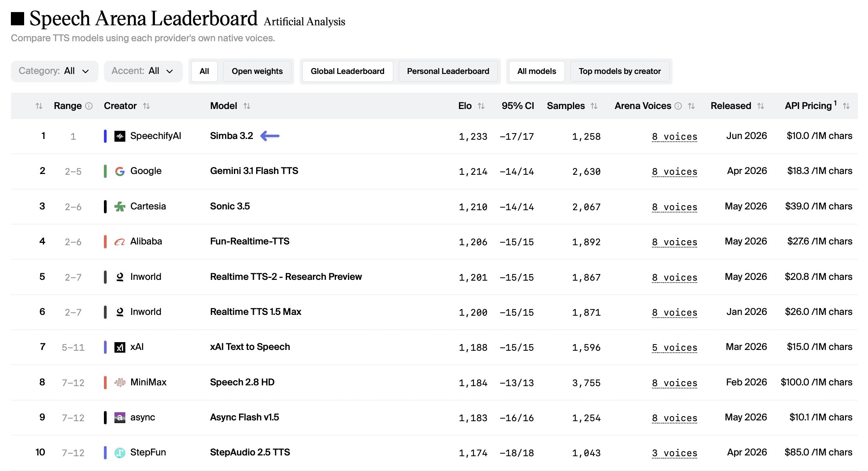This screenshot has height=471, width=868.
Task: Click the Fun-Realtime-TTS model name
Action: [250, 241]
